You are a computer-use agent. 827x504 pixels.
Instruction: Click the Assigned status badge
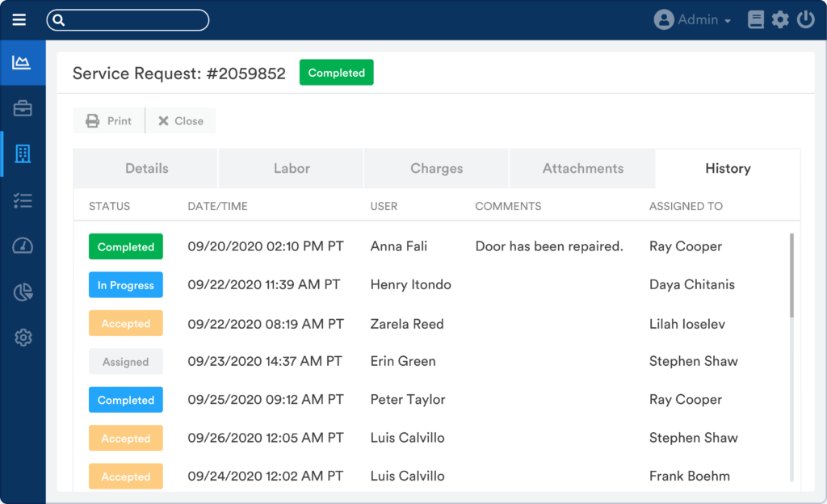(x=125, y=362)
